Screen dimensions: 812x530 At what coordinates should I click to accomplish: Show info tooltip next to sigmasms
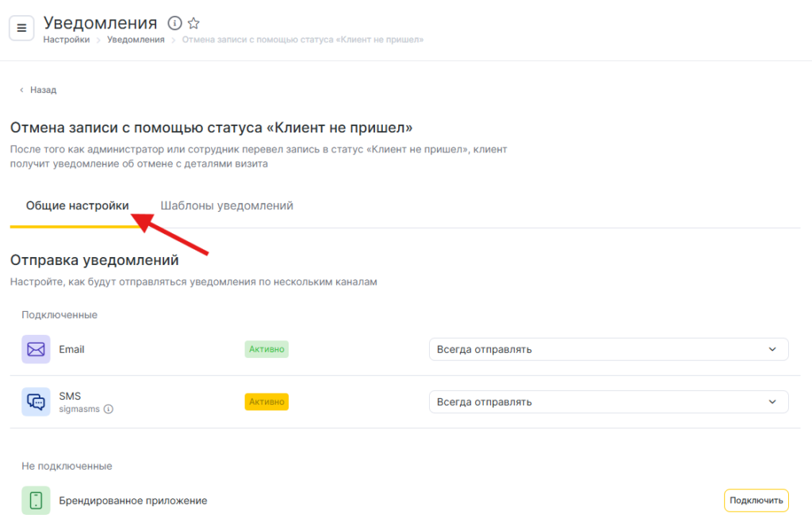(109, 409)
